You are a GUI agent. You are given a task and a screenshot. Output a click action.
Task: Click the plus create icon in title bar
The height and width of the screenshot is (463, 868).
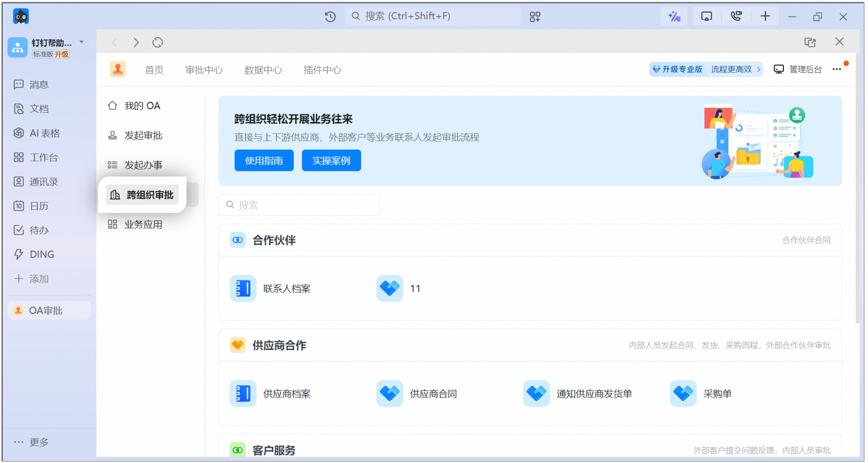click(765, 17)
